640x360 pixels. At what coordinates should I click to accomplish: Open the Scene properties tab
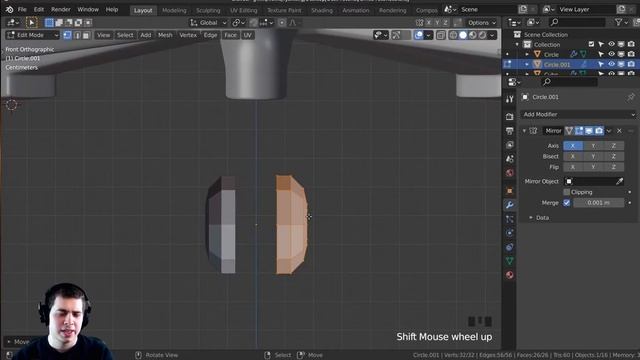coord(509,159)
